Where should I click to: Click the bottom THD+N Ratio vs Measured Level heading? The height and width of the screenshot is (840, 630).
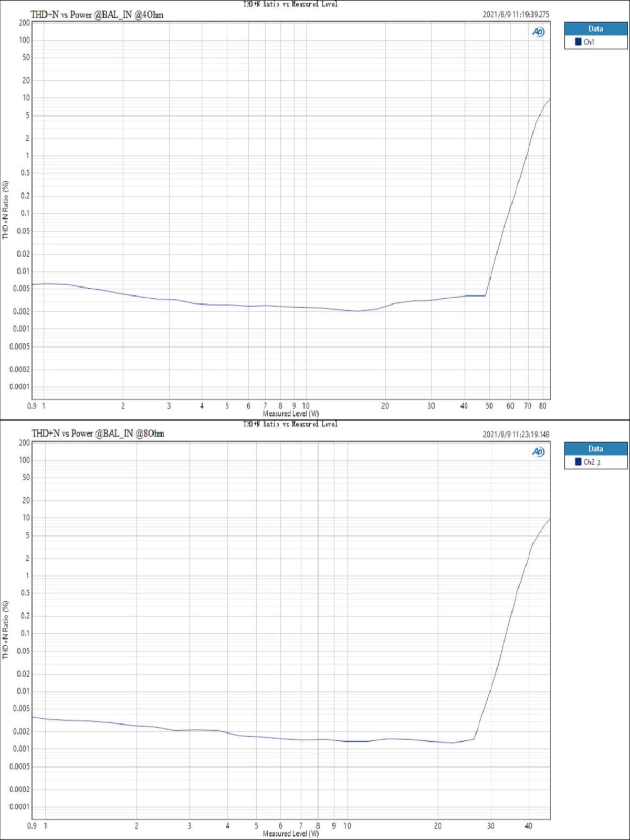coord(290,424)
